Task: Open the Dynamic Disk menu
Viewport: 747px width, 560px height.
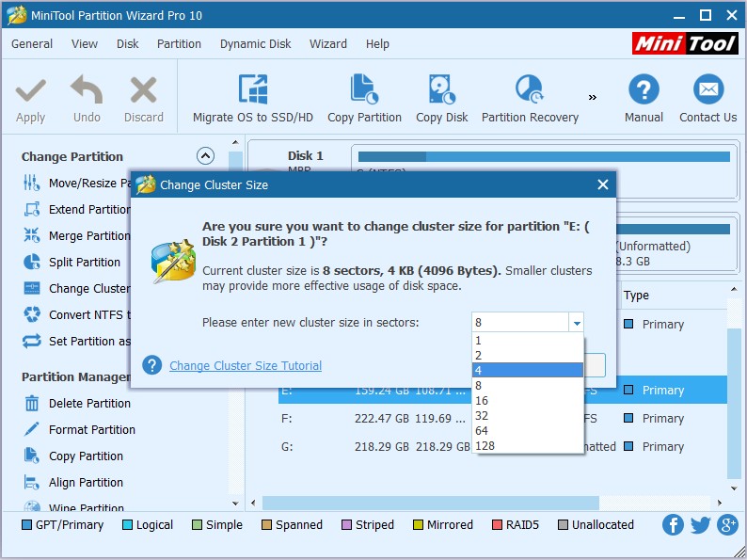Action: tap(255, 44)
